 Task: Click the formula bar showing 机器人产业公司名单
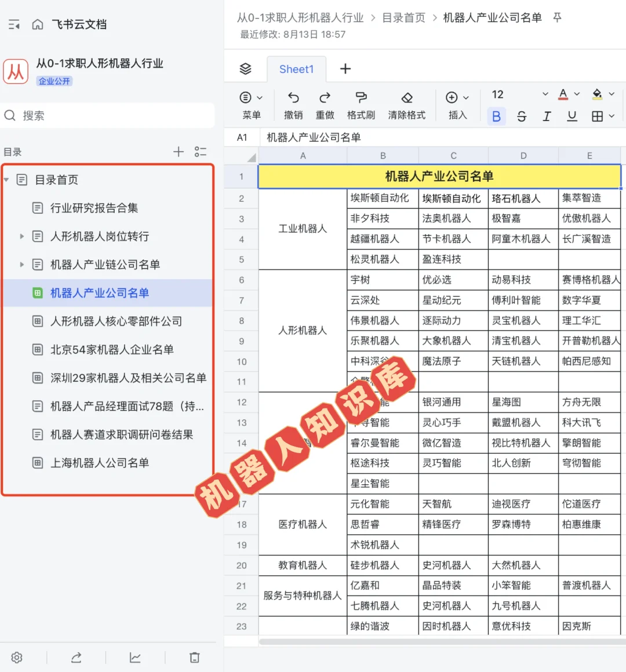[442, 137]
